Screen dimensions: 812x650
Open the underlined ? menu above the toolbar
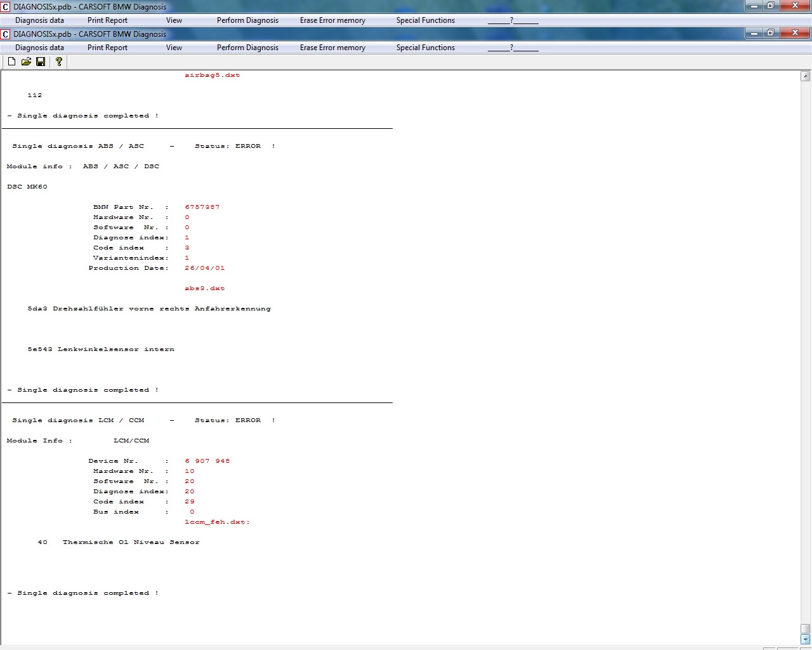[513, 48]
